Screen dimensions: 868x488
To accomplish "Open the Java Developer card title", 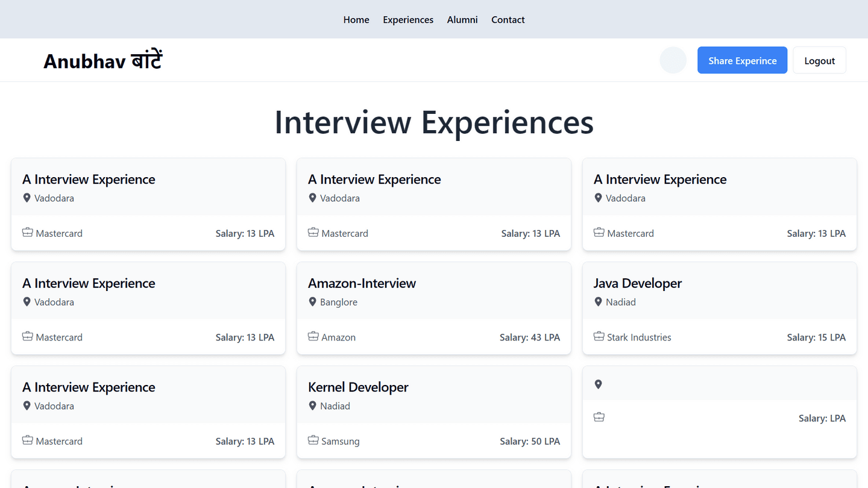I will 638,283.
